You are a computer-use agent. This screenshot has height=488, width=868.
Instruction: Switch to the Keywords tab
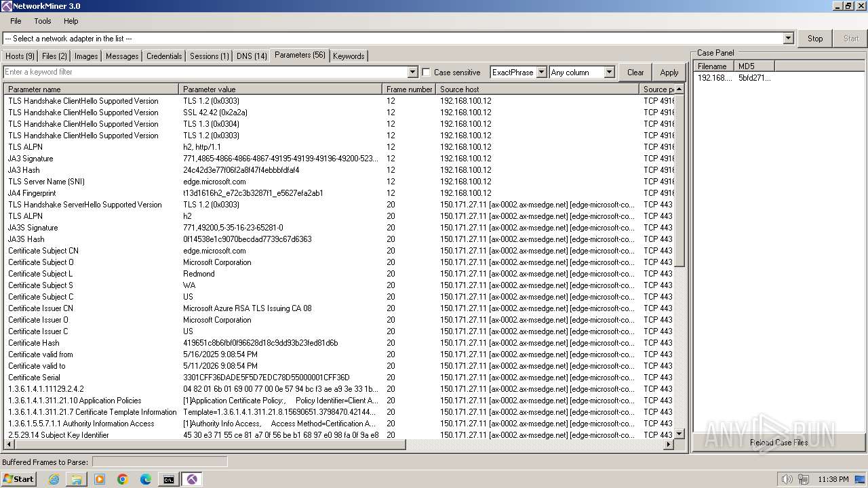(x=349, y=56)
